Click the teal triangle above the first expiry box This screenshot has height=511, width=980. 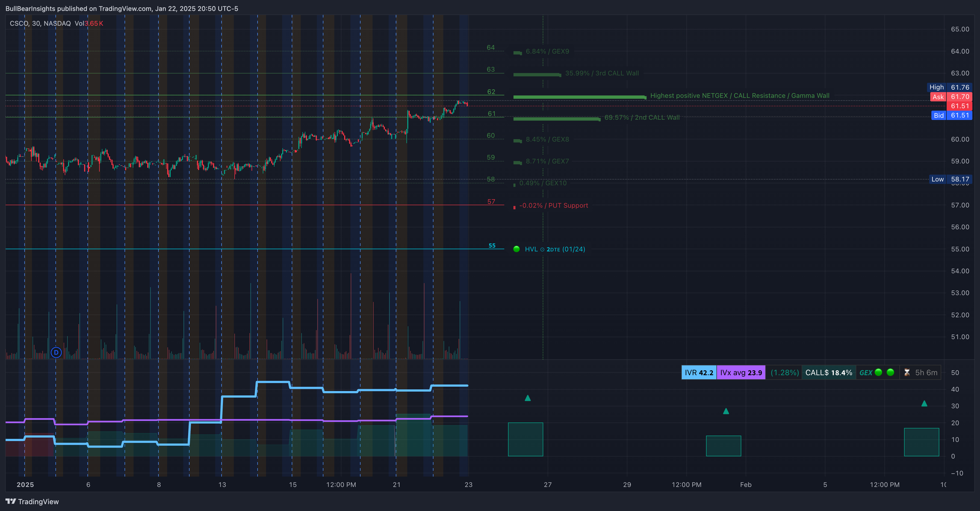(528, 398)
